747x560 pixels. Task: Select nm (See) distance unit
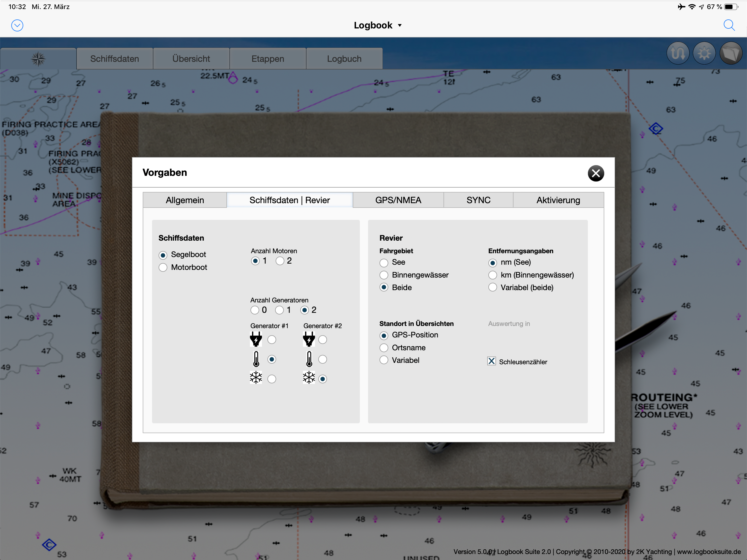coord(493,263)
